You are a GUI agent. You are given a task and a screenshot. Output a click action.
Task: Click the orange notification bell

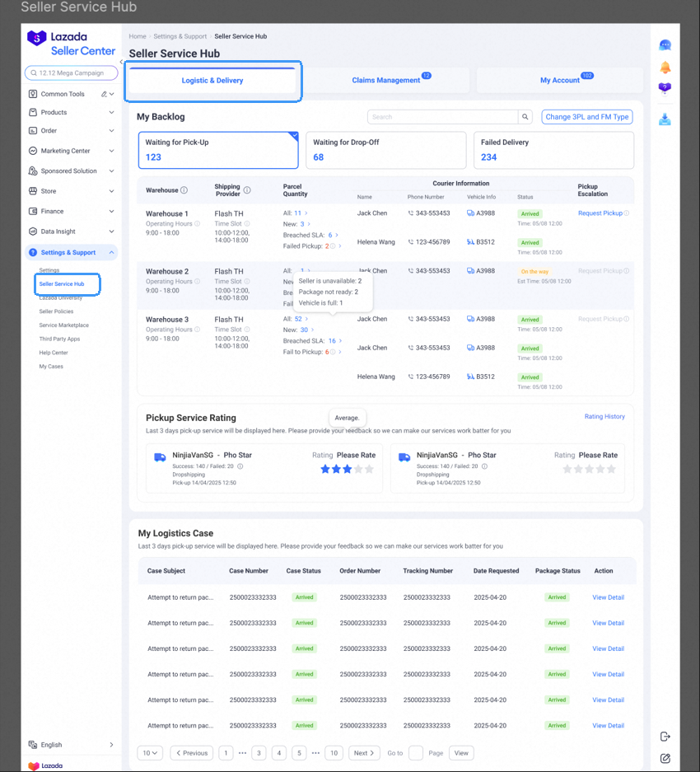pos(665,68)
